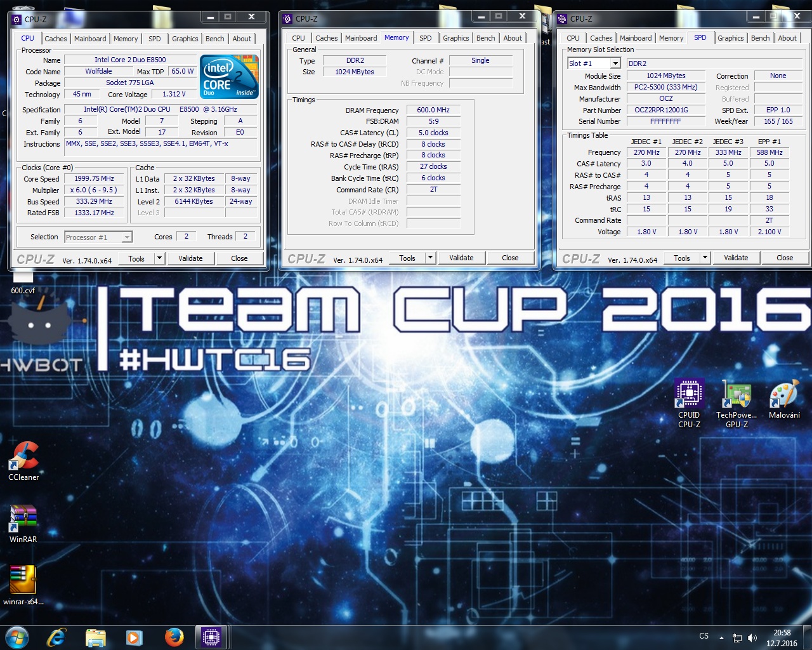812x650 pixels.
Task: Click the Windows Start button
Action: (16, 637)
